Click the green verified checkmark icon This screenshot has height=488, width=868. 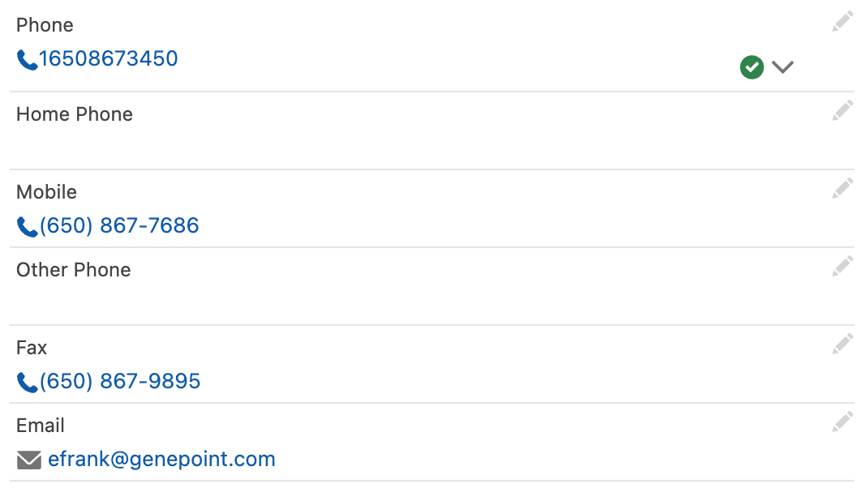[752, 67]
